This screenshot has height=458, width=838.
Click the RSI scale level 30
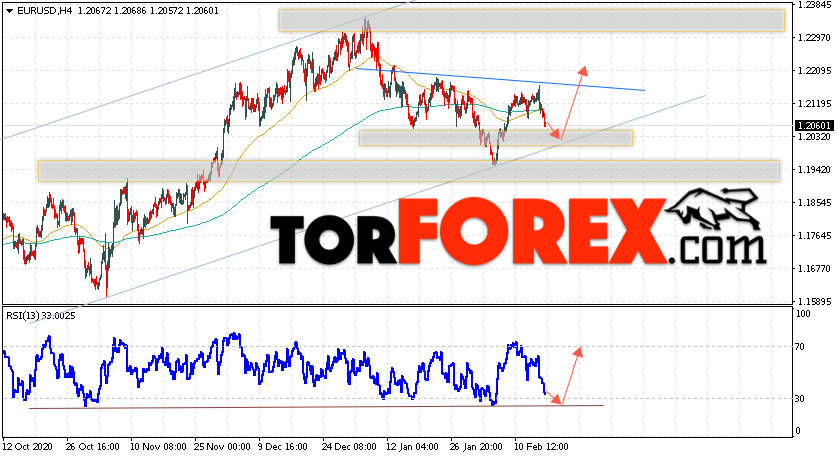pyautogui.click(x=800, y=399)
